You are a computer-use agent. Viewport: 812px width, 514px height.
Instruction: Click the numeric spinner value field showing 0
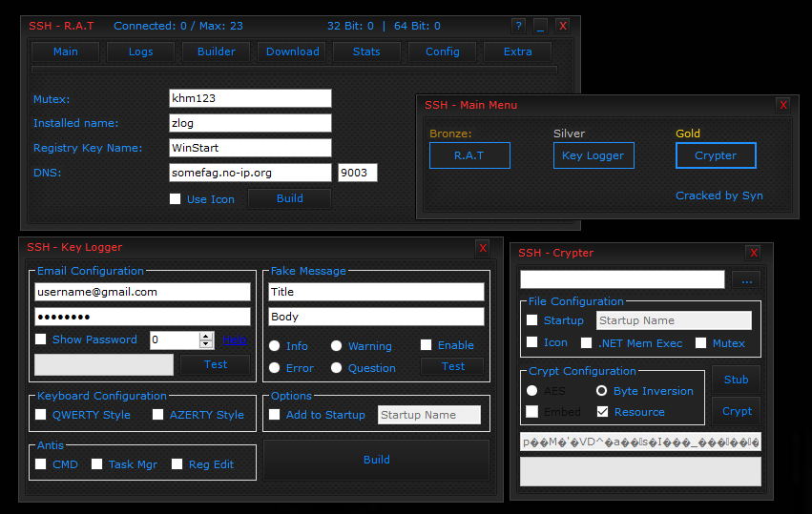(x=175, y=340)
